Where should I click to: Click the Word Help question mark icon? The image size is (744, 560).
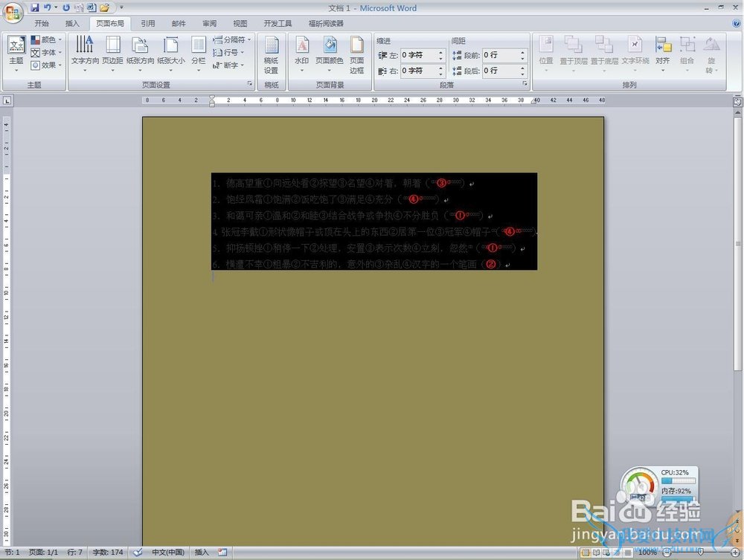point(737,23)
